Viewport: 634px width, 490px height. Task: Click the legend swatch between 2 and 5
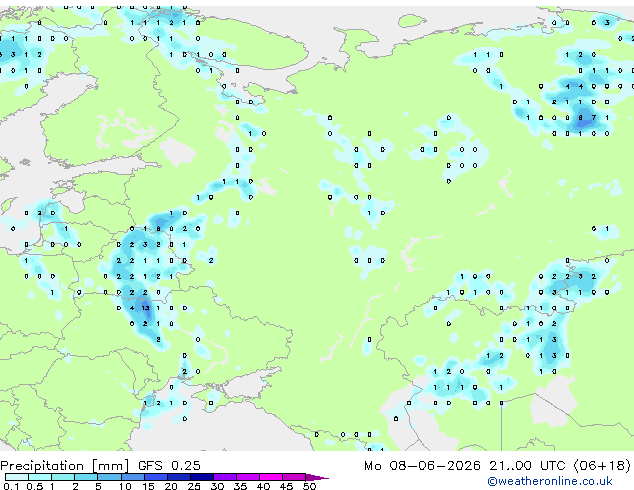pyautogui.click(x=87, y=477)
